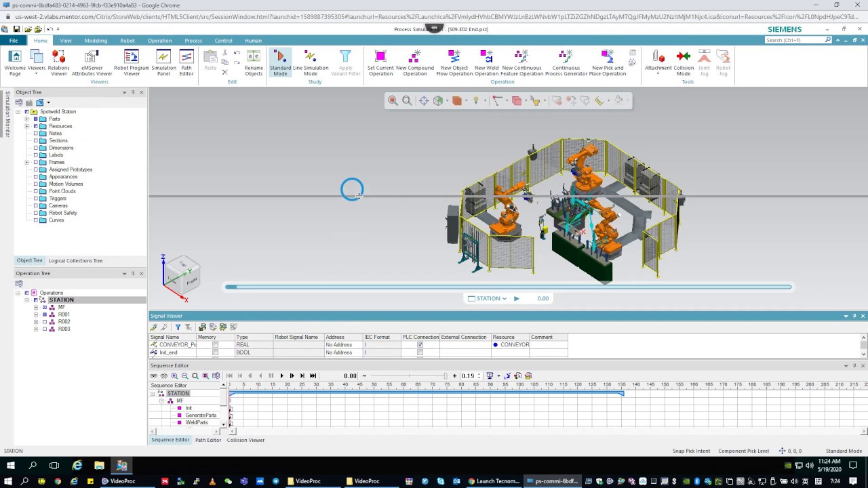This screenshot has width=868, height=488.
Task: Click Zoom to Fit in viewport toolbar
Action: [407, 100]
